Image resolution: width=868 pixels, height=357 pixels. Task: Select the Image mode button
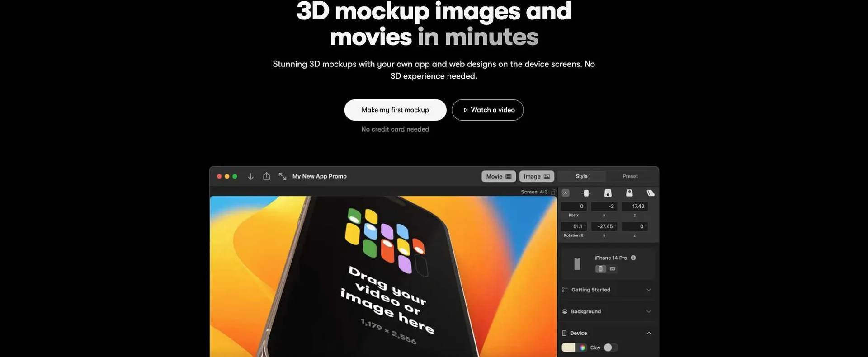click(537, 176)
